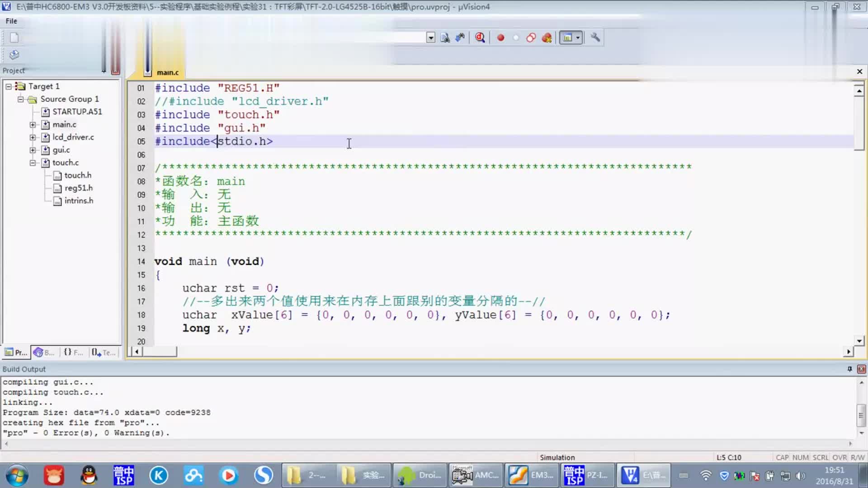868x488 pixels.
Task: Click the Options/Settings wrench icon
Action: (594, 38)
